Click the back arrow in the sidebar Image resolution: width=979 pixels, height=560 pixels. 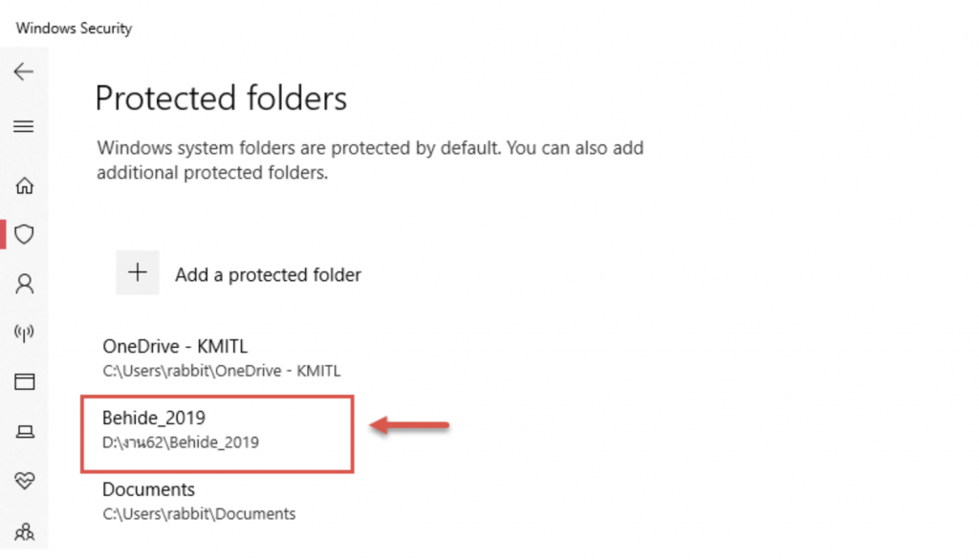(24, 72)
